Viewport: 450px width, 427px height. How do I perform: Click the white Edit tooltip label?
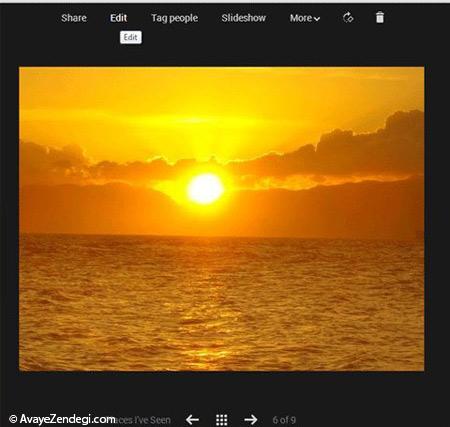[131, 37]
